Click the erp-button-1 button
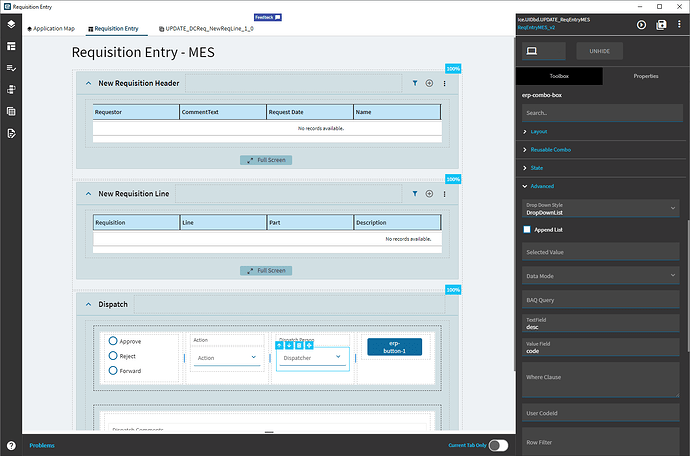The width and height of the screenshot is (690, 456). coord(394,347)
